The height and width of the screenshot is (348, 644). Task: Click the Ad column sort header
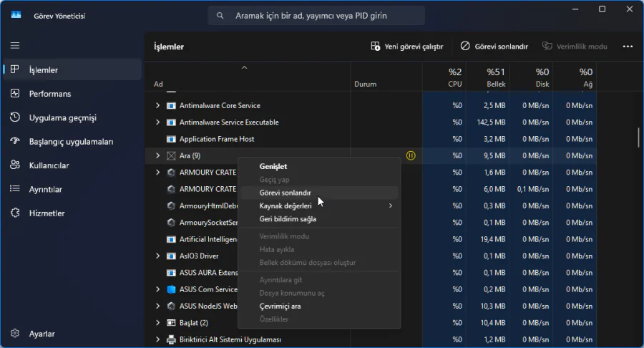[248, 77]
